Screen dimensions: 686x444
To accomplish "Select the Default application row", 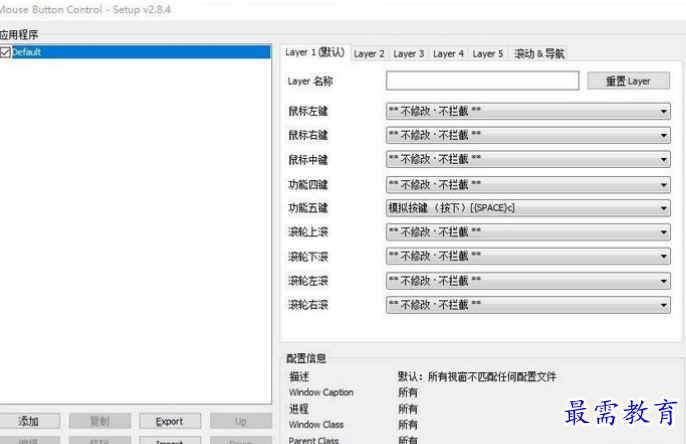I will [135, 52].
